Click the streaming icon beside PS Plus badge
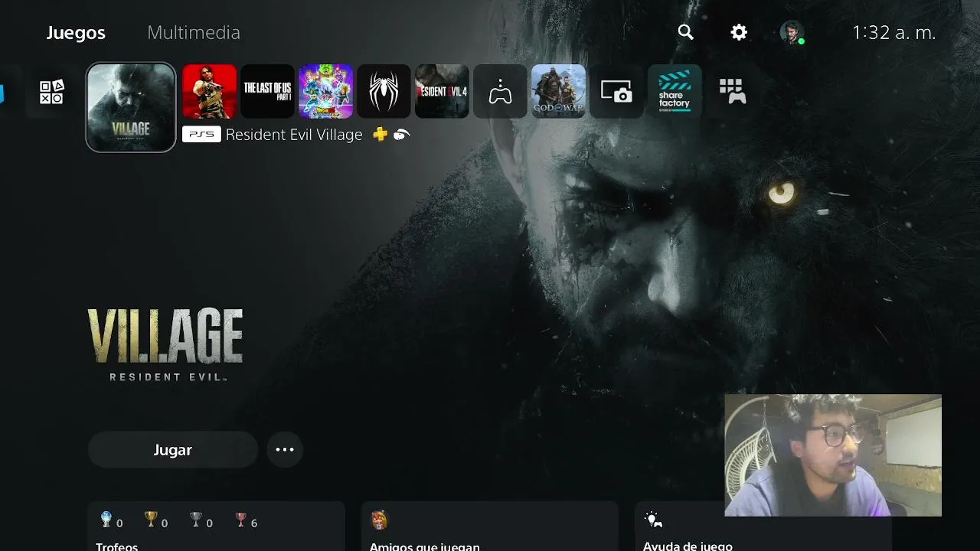 (x=402, y=135)
